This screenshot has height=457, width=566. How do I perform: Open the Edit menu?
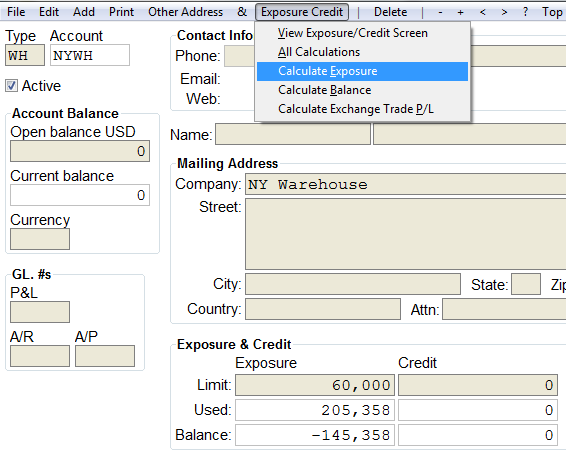[49, 12]
